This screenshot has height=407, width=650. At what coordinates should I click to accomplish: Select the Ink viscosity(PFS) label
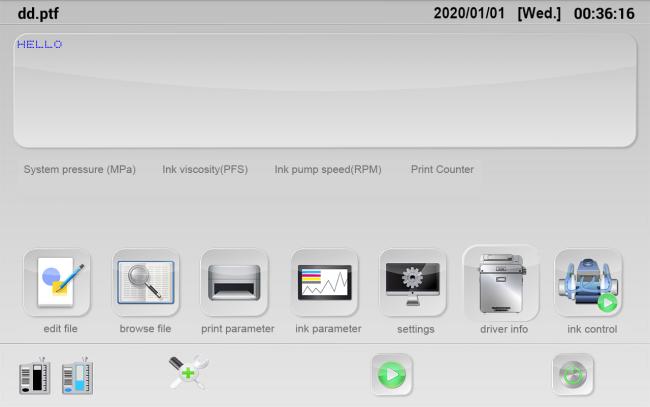[205, 169]
